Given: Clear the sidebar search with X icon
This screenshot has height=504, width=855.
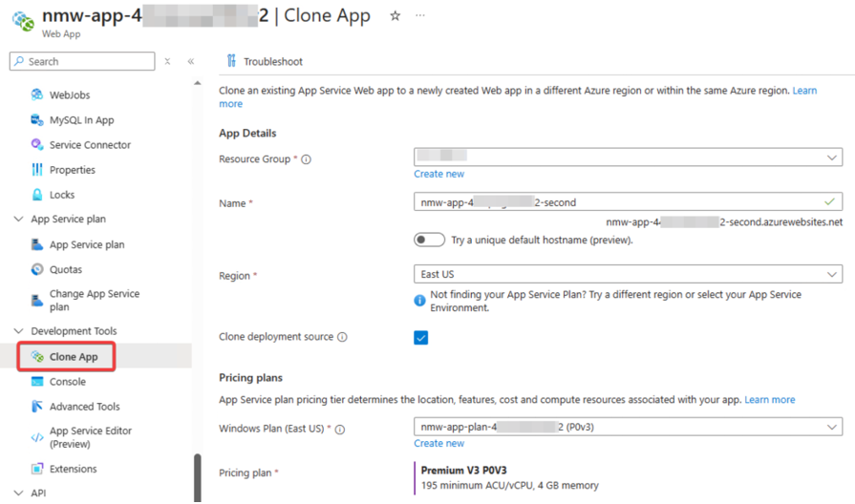Looking at the screenshot, I should pyautogui.click(x=167, y=62).
